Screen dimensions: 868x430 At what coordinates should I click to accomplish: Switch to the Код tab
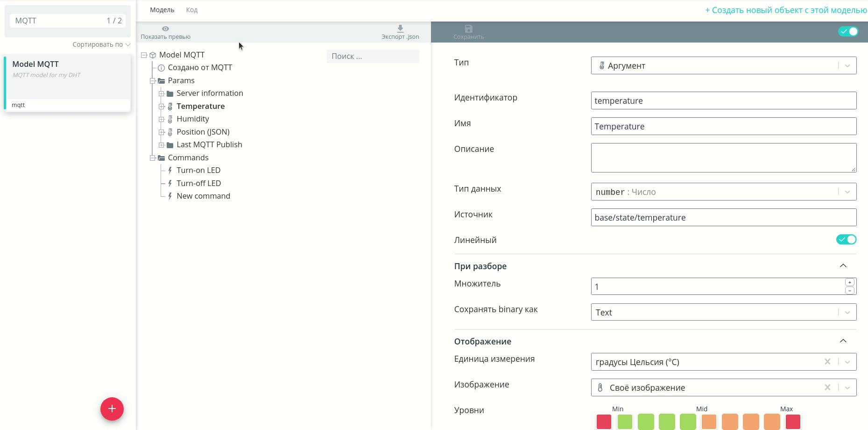pos(192,10)
